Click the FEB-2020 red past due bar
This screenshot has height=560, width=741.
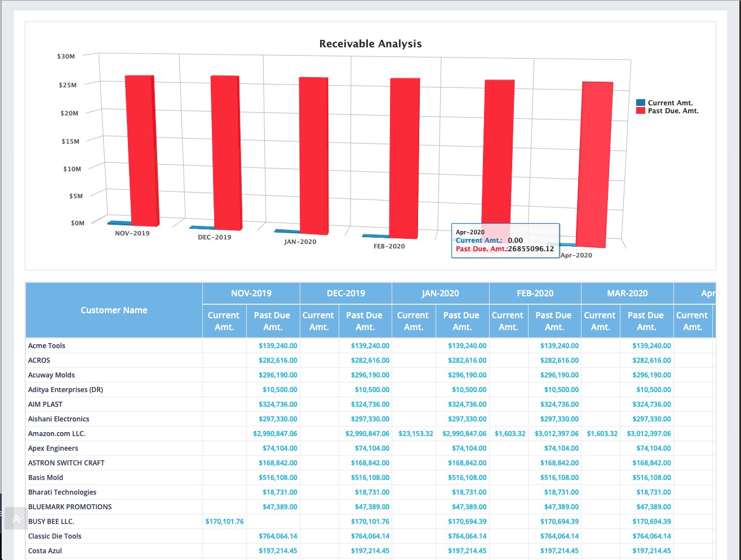405,158
